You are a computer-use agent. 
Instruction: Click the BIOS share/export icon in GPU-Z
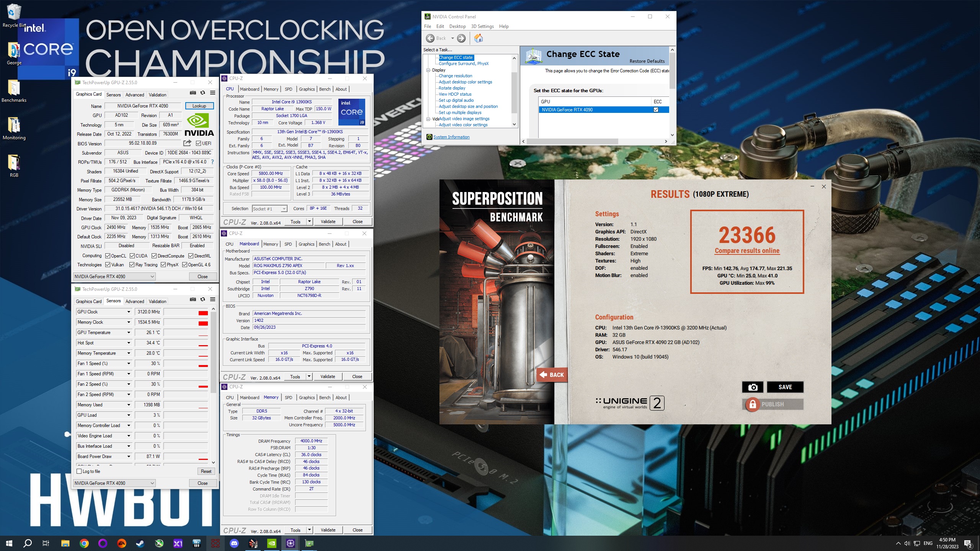pyautogui.click(x=187, y=143)
